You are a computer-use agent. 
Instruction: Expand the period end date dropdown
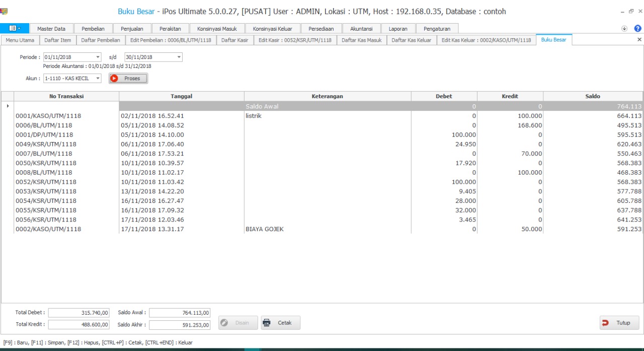click(x=179, y=57)
